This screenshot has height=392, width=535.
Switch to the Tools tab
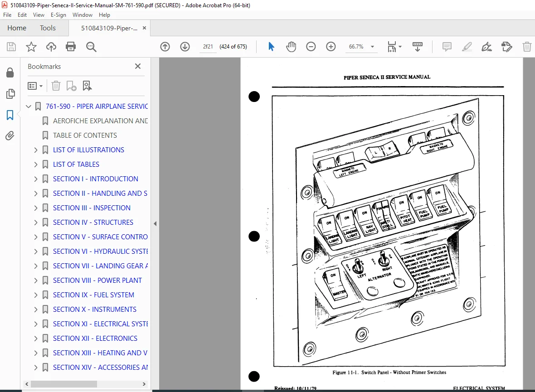coord(48,28)
